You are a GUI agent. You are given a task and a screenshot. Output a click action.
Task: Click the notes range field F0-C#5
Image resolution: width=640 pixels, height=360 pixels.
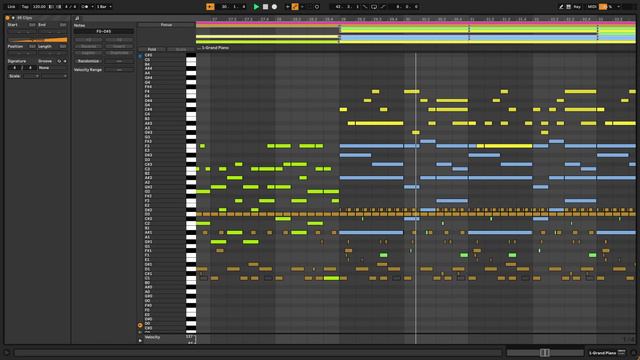point(104,31)
